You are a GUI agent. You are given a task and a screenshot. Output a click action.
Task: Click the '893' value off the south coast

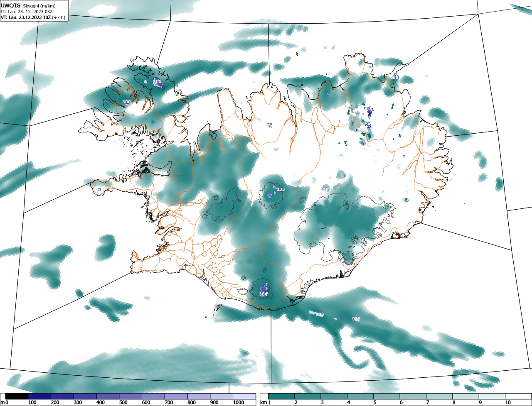pos(320,314)
